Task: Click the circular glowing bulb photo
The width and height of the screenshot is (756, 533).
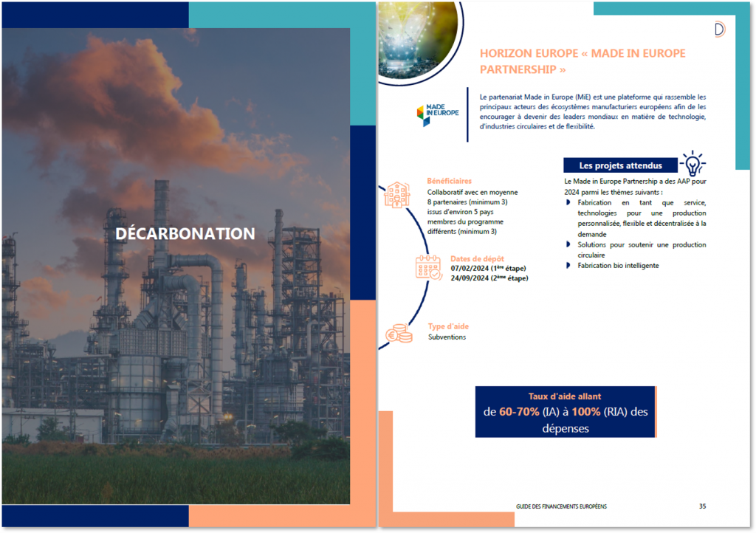Action: tap(419, 40)
